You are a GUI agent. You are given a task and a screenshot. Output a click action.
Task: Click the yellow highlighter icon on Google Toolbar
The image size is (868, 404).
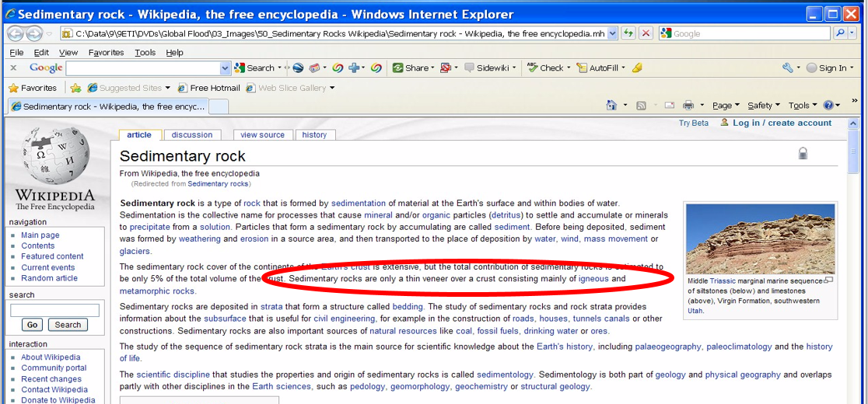637,68
